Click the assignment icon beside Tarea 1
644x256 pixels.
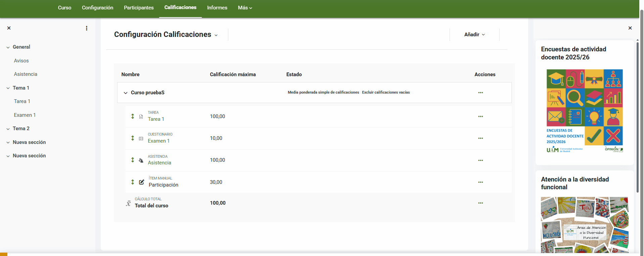[141, 117]
